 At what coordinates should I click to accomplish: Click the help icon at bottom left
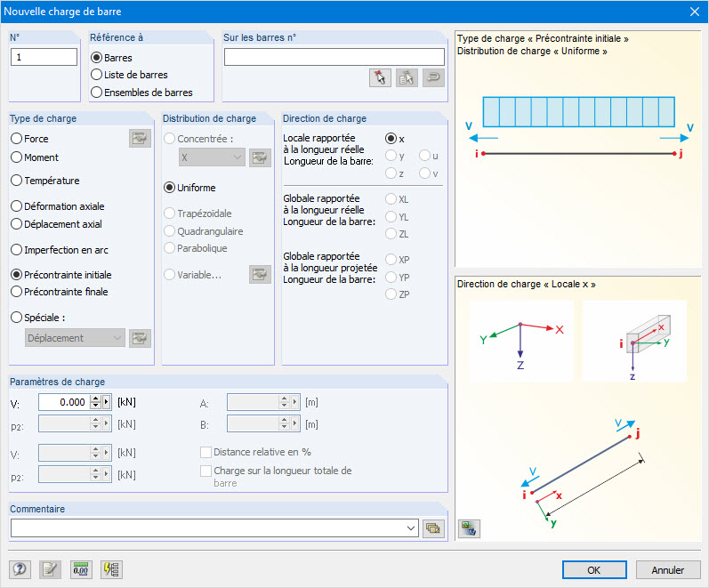(x=20, y=569)
